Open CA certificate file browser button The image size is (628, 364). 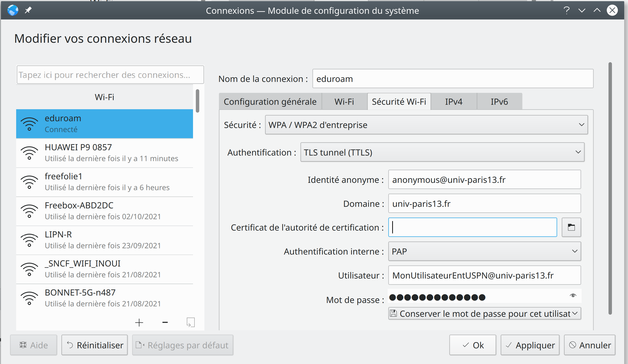571,227
